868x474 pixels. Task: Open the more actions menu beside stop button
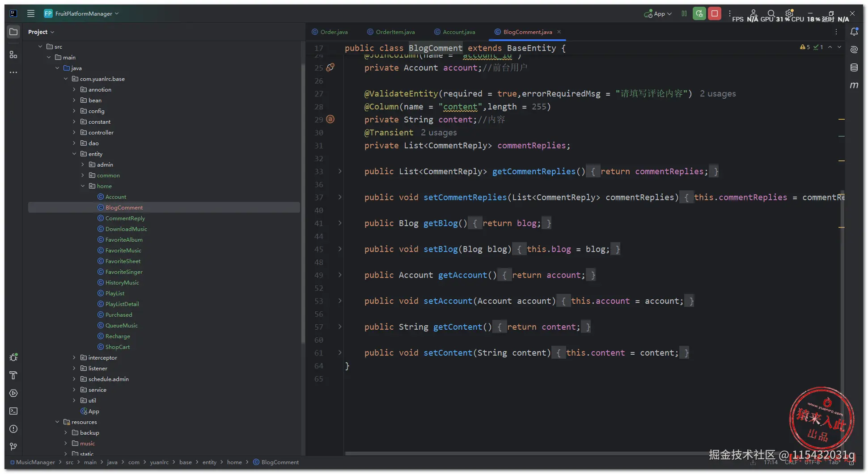click(x=730, y=13)
